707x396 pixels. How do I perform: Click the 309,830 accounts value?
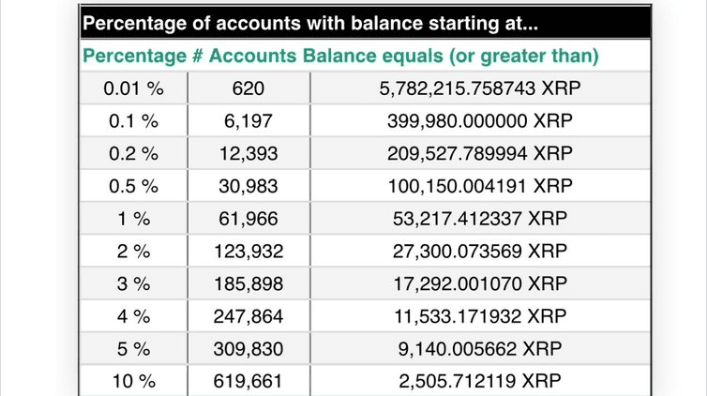click(x=248, y=349)
